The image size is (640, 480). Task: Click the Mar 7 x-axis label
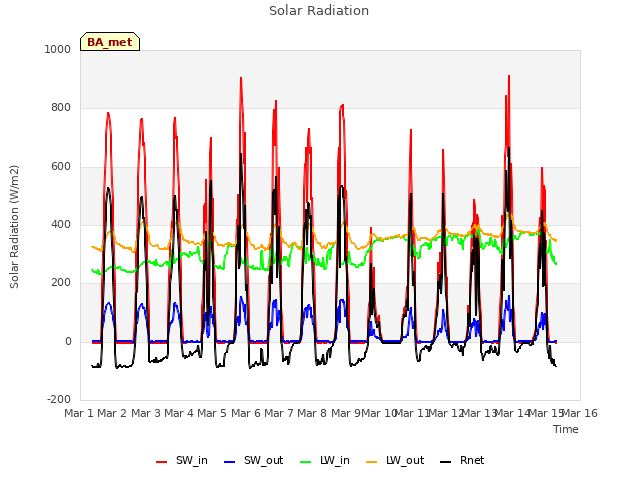pyautogui.click(x=279, y=413)
